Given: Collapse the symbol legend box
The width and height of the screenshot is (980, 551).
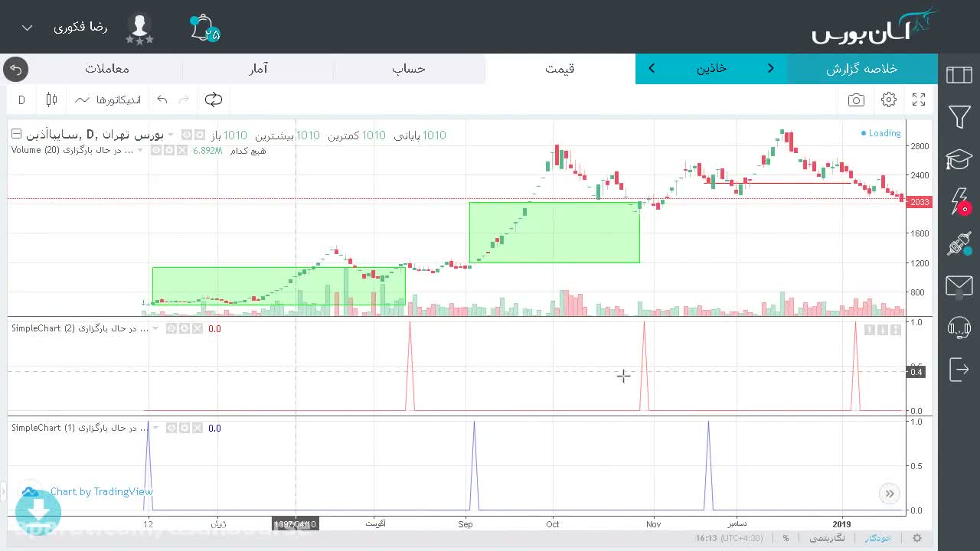Looking at the screenshot, I should point(16,135).
